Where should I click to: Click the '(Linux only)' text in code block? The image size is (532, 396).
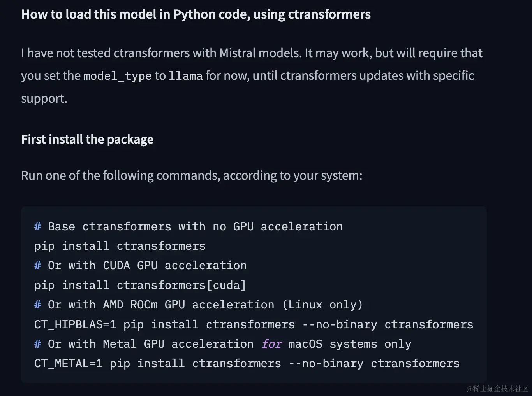click(x=322, y=305)
